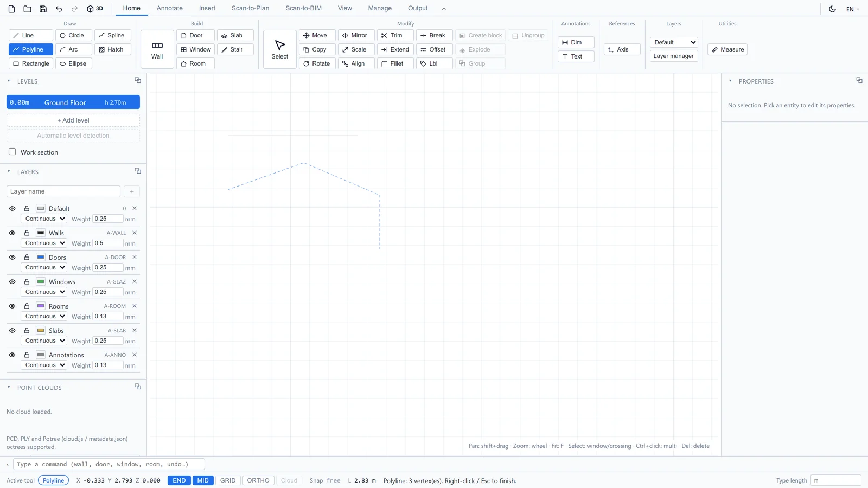Image resolution: width=868 pixels, height=488 pixels.
Task: Enable the Work section checkbox
Action: click(x=12, y=152)
